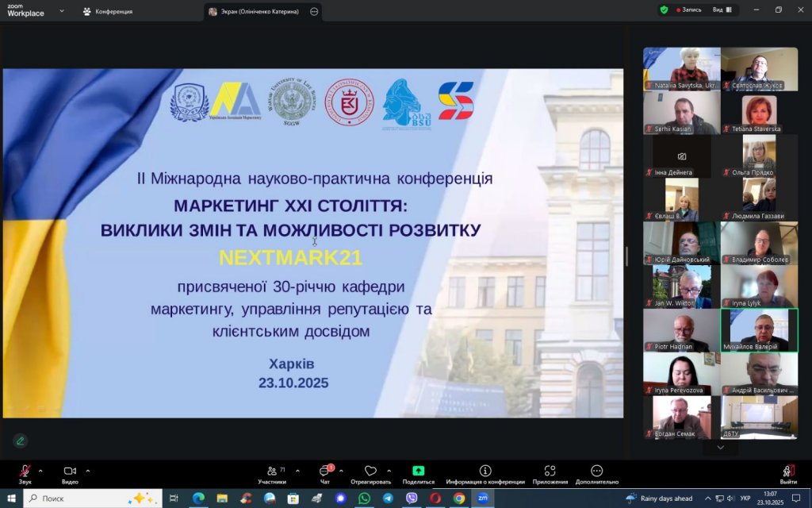Click the green annotation pencil icon
Viewport: 812px width, 508px height.
coord(20,441)
